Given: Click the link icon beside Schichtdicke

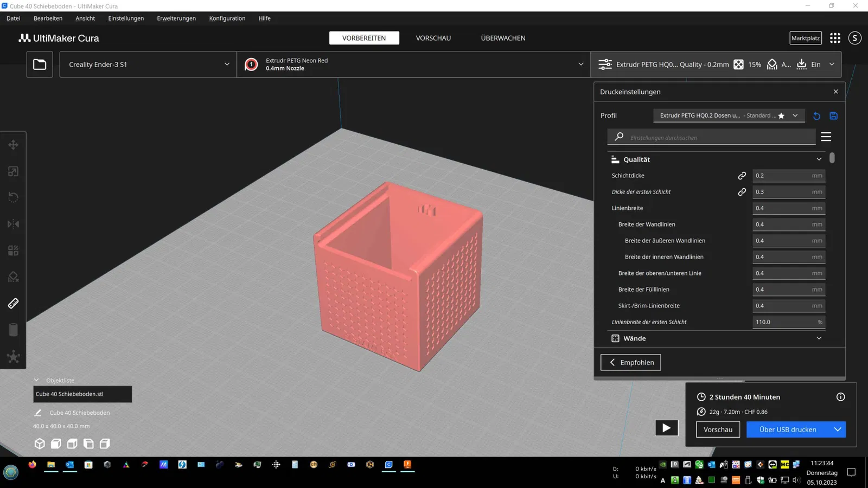Looking at the screenshot, I should pos(742,176).
